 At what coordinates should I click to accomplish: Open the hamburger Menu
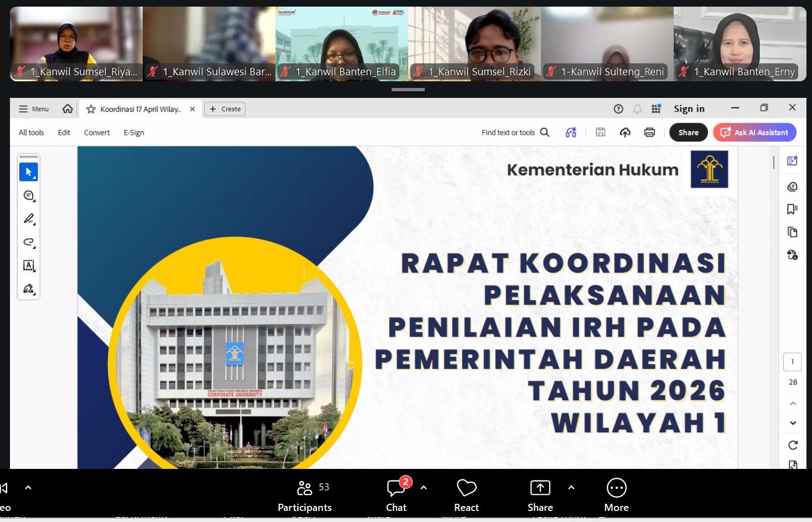tap(34, 109)
